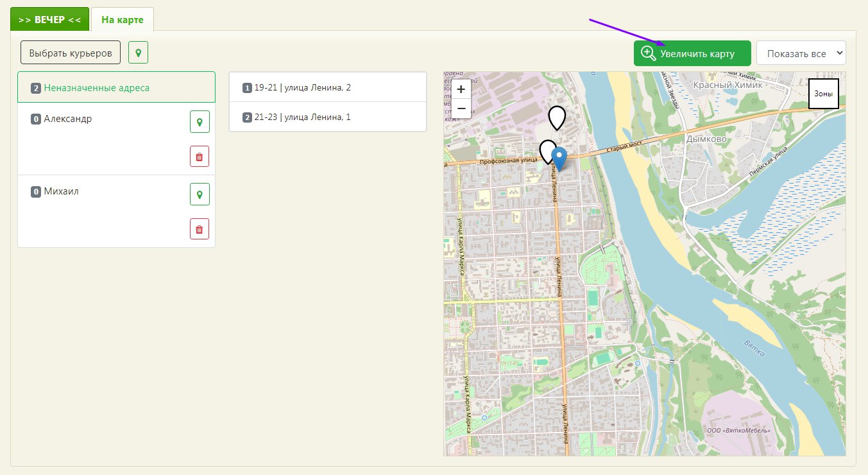Viewport: 868px width, 475px height.
Task: Open the Показать все dropdown
Action: point(801,53)
